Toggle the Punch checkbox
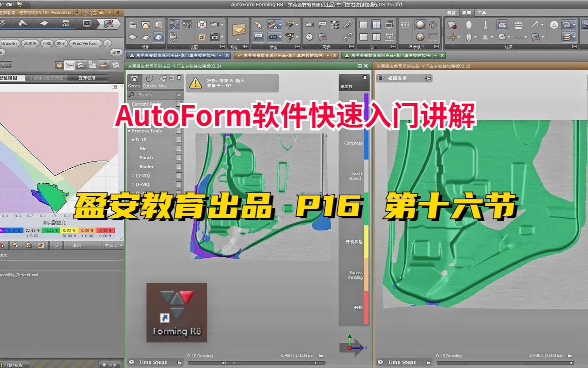 (x=179, y=157)
